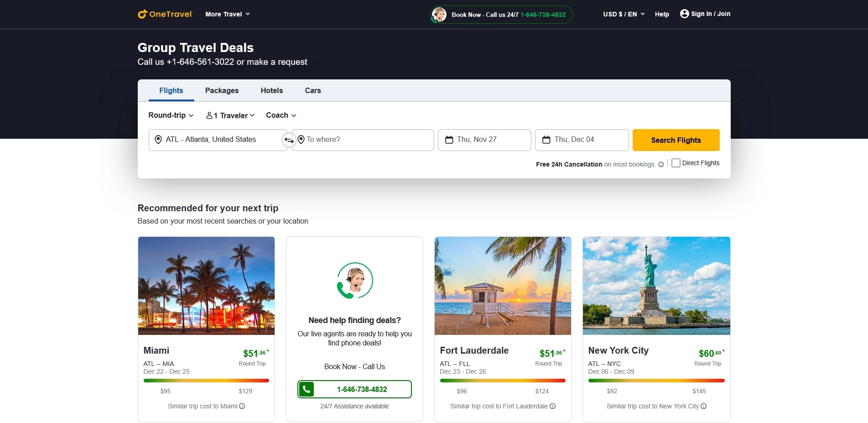Switch to the Hotels tab
Viewport: 868px width, 423px height.
[x=271, y=90]
